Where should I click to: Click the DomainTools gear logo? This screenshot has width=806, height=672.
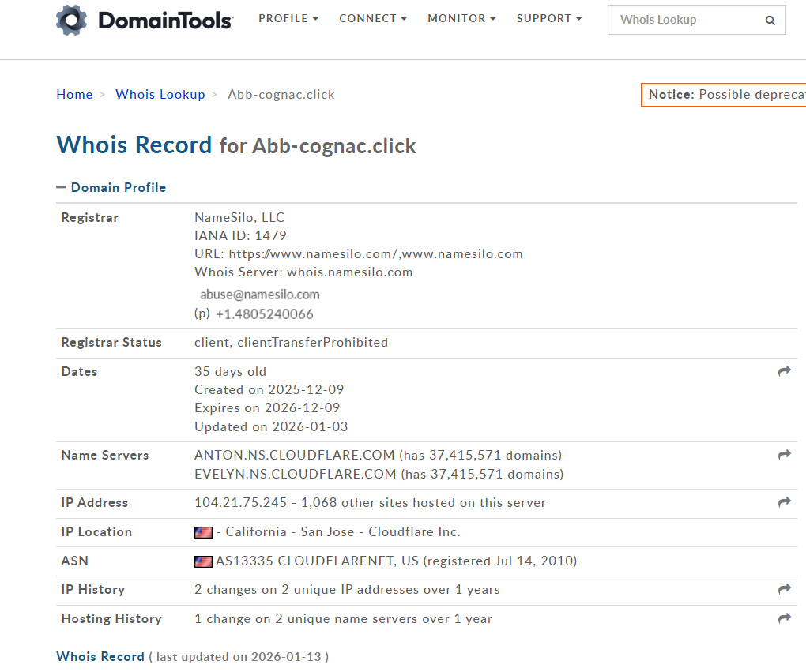pyautogui.click(x=71, y=20)
